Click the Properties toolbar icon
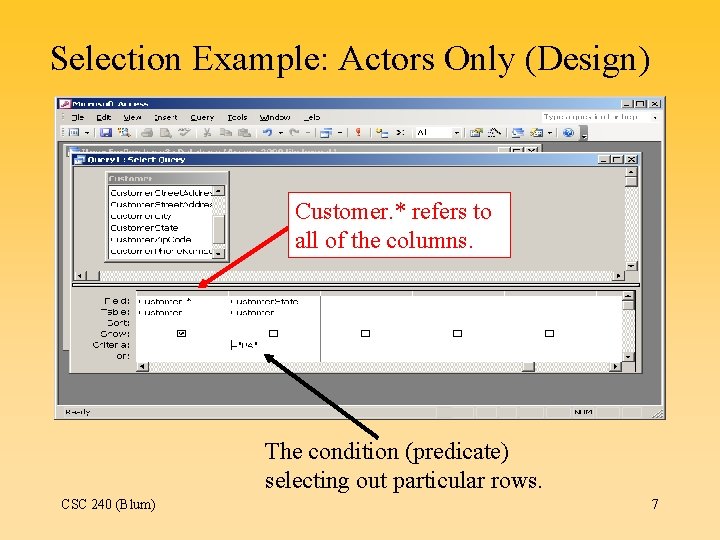The image size is (720, 540). [x=476, y=133]
